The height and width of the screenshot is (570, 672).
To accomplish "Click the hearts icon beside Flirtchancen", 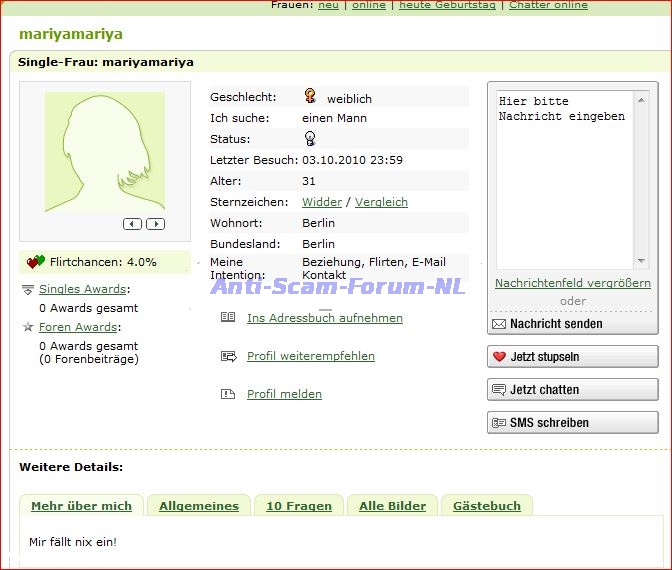I will (36, 262).
